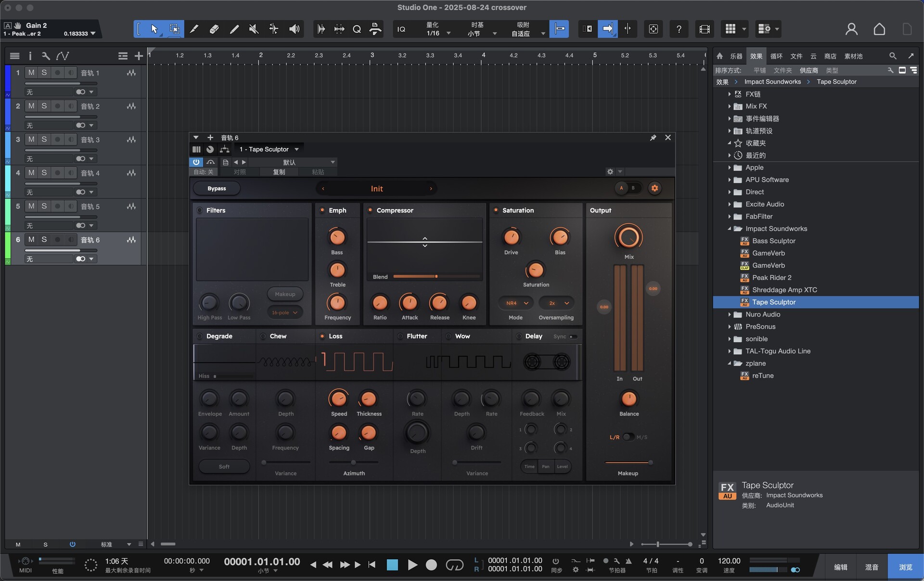Image resolution: width=924 pixels, height=581 pixels.
Task: Select the Mute tool
Action: point(254,29)
